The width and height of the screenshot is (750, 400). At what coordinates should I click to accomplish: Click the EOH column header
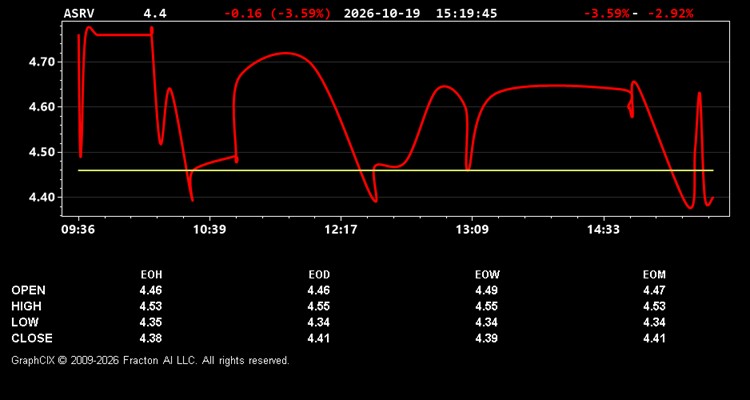(151, 275)
